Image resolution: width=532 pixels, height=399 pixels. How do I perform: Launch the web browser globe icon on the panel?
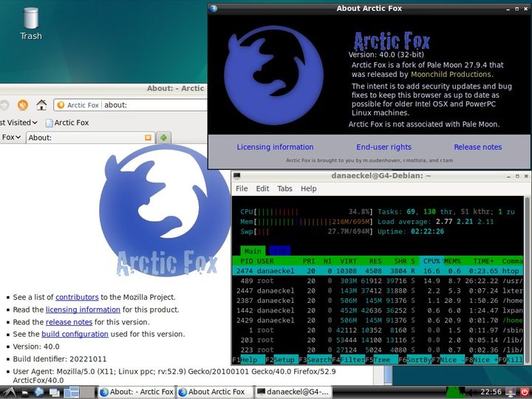click(39, 392)
